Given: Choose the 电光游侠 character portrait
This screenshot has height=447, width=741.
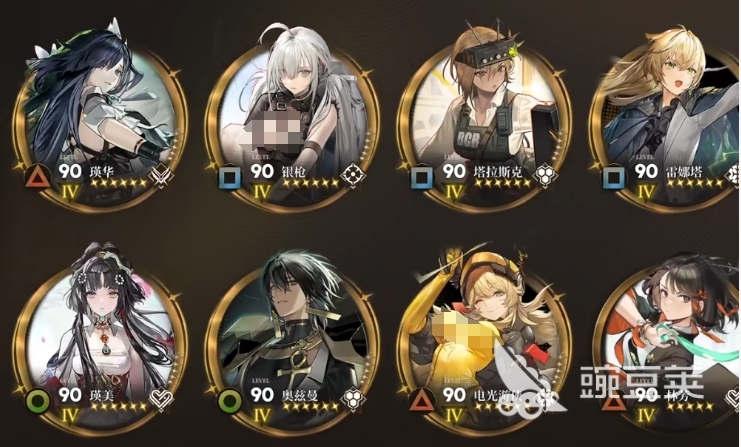Looking at the screenshot, I should click(484, 340).
